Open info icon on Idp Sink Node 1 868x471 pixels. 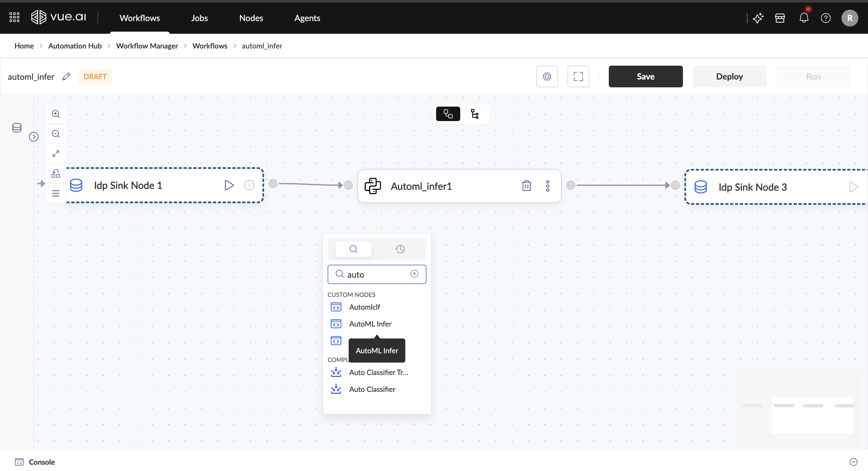(x=249, y=185)
